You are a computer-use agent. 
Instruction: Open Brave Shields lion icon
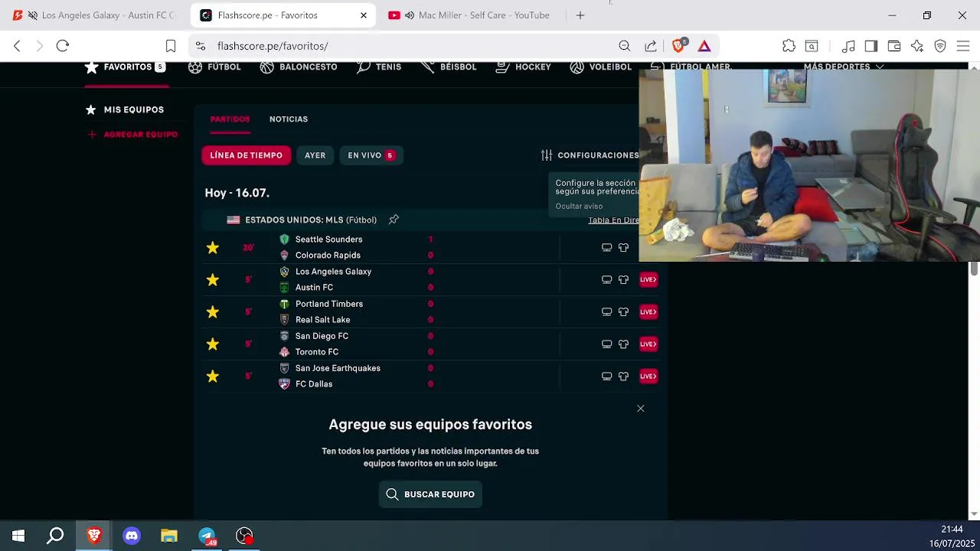coord(678,46)
